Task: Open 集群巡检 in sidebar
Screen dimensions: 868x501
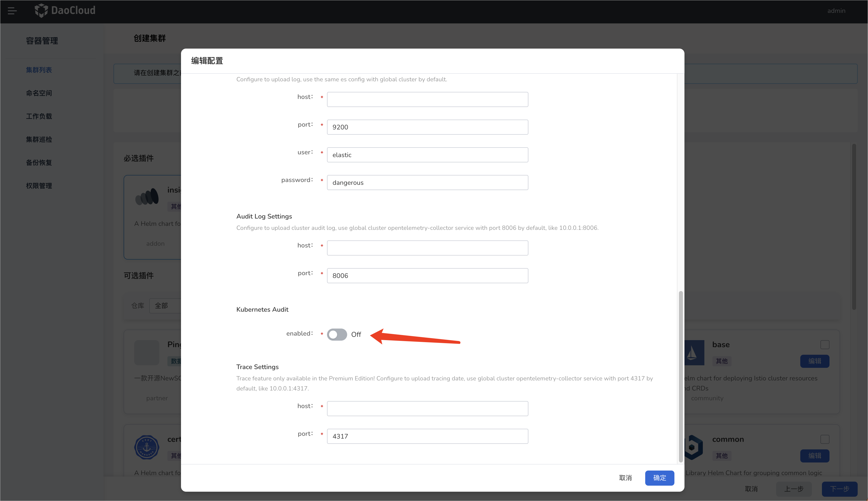Action: tap(39, 139)
